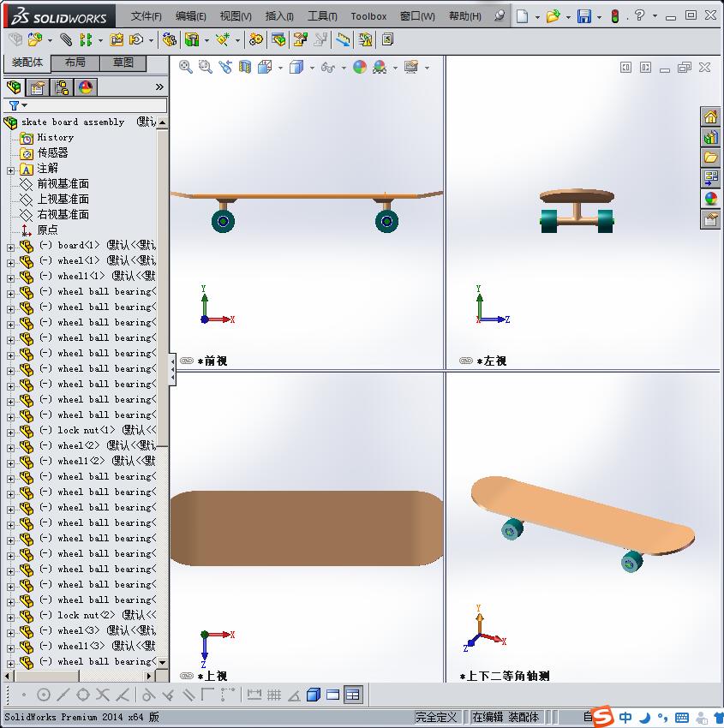This screenshot has width=724, height=728.
Task: Open the filter dropdown arrow in FeatureManager
Action: pyautogui.click(x=25, y=105)
